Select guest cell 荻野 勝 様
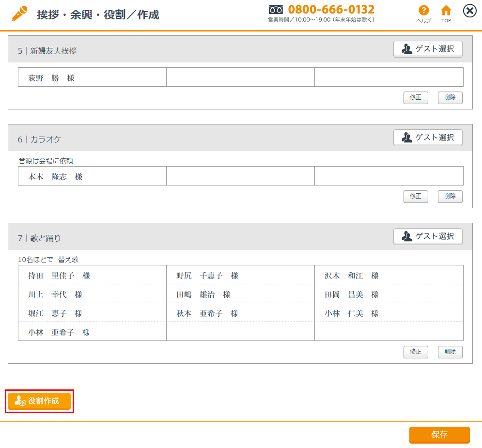This screenshot has width=482, height=448. [92, 77]
